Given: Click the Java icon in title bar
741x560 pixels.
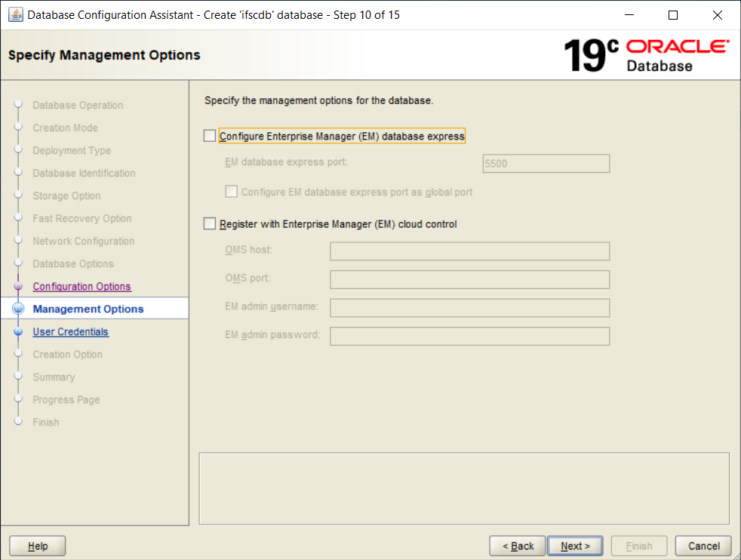Looking at the screenshot, I should click(15, 15).
